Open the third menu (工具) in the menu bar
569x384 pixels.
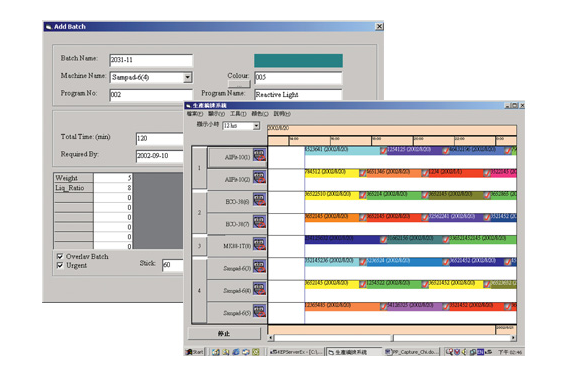(x=238, y=114)
